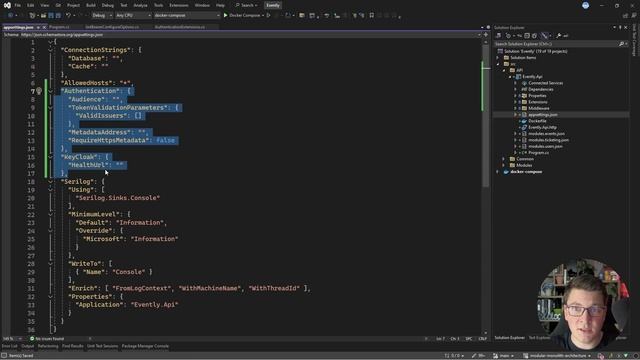Click the Visual Studio logo icon
Screen dimensions: 640x360
pos(7,5)
